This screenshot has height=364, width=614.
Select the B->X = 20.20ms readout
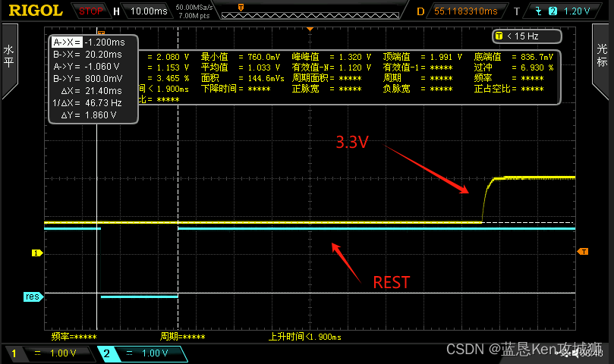pos(88,55)
